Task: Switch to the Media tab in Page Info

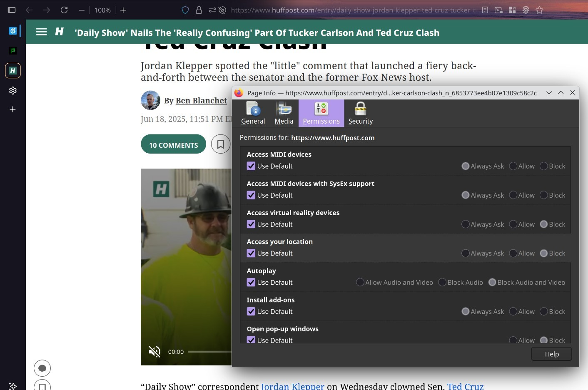Action: (284, 113)
